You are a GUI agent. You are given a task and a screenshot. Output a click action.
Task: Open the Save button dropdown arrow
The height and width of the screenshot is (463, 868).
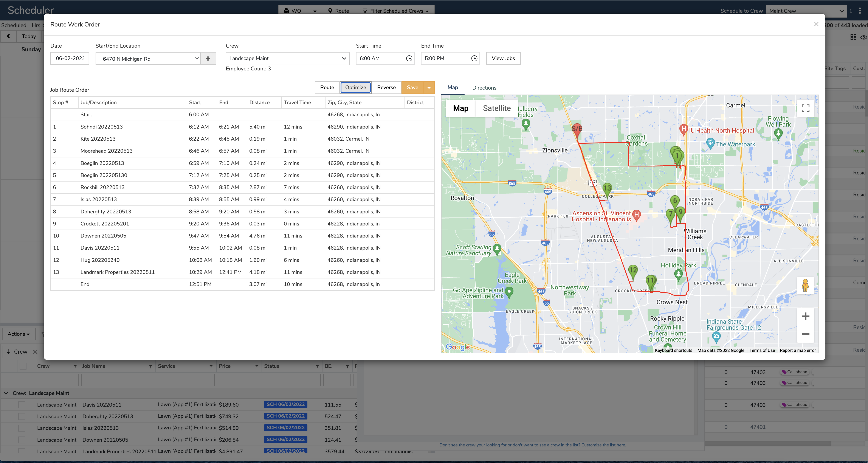(x=429, y=88)
